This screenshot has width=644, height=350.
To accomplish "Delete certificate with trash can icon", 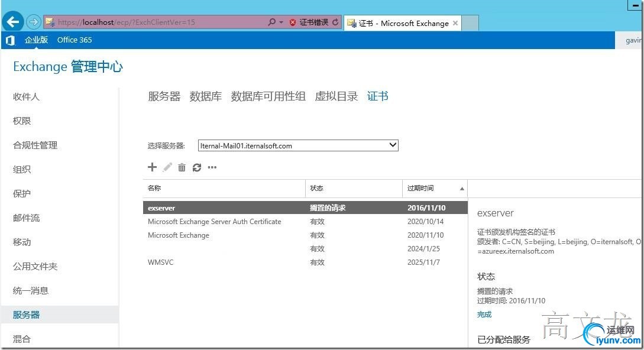I will coord(182,167).
